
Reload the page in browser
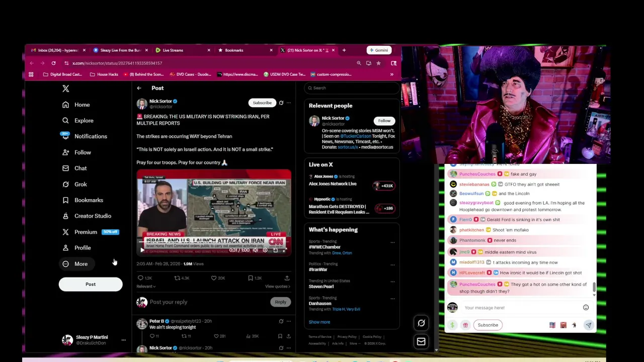(53, 63)
